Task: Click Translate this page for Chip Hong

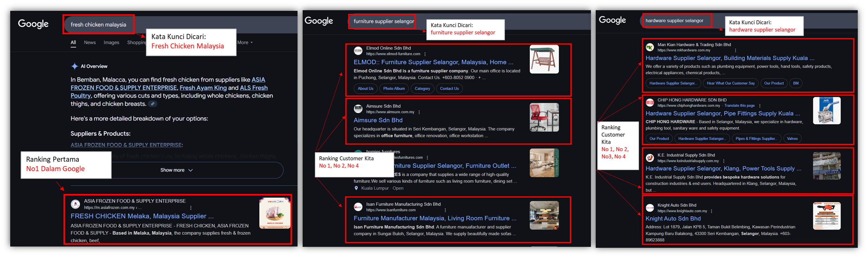Action: pyautogui.click(x=739, y=106)
